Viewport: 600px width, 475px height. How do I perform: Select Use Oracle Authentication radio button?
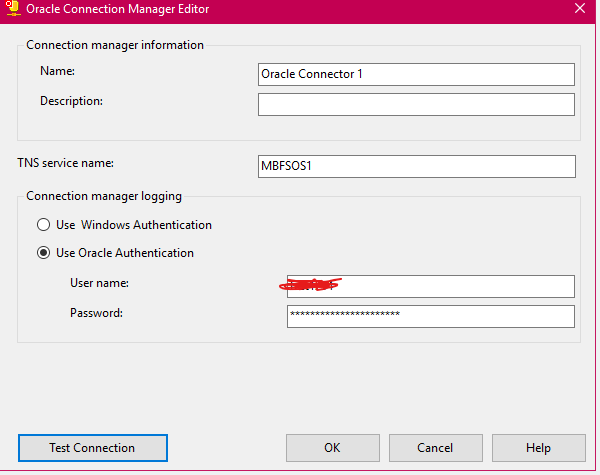point(44,253)
